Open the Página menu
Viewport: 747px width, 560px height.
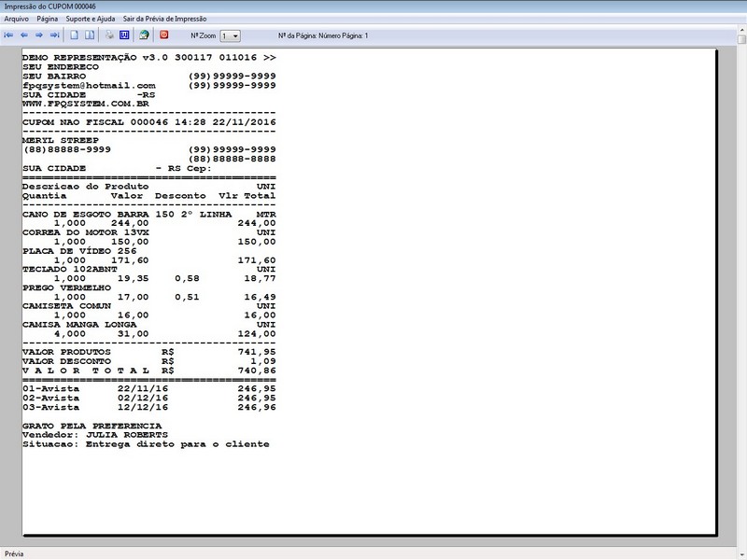click(x=48, y=19)
